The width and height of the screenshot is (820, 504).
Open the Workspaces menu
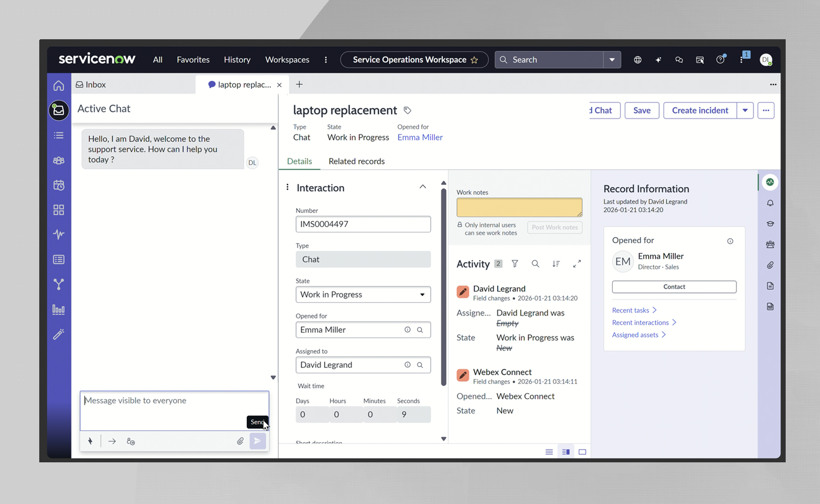click(287, 60)
